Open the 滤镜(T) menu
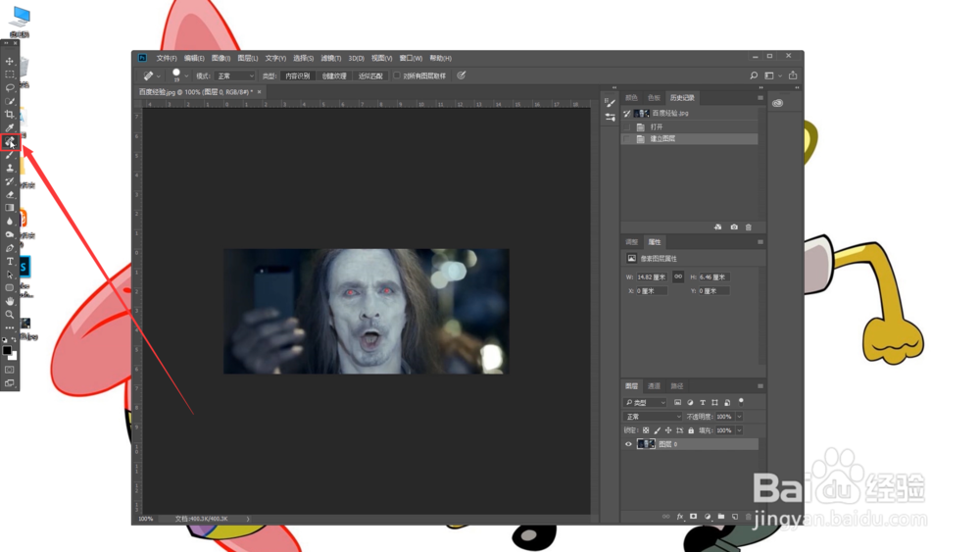The width and height of the screenshot is (980, 552). 330,58
